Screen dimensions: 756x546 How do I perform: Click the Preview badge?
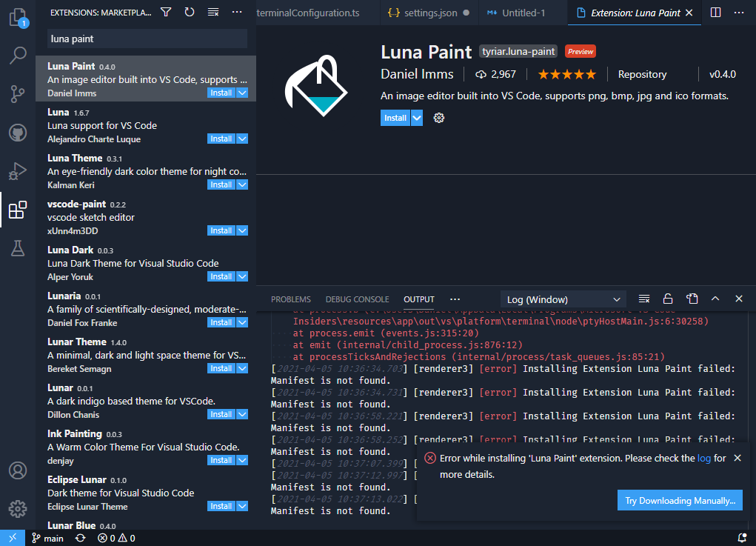[581, 52]
